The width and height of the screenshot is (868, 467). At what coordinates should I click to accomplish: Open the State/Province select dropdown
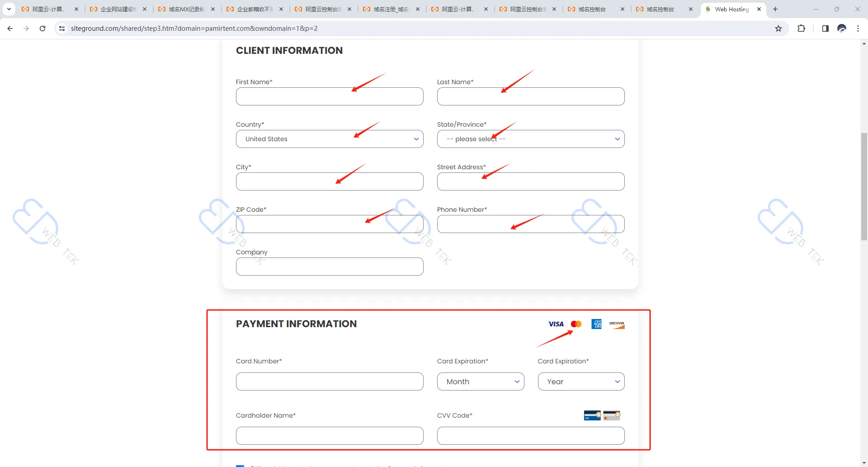click(x=530, y=139)
